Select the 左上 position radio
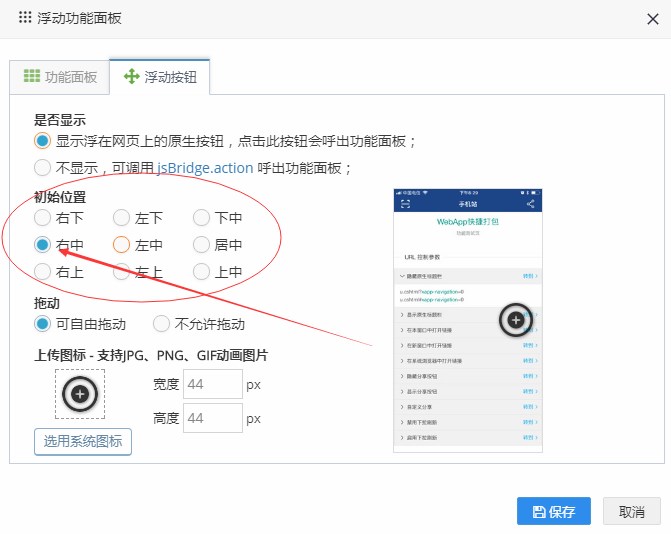Screen dimensions: 671x534 coord(122,272)
